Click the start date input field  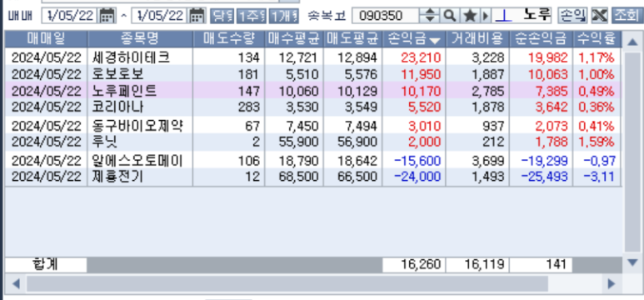click(x=70, y=16)
